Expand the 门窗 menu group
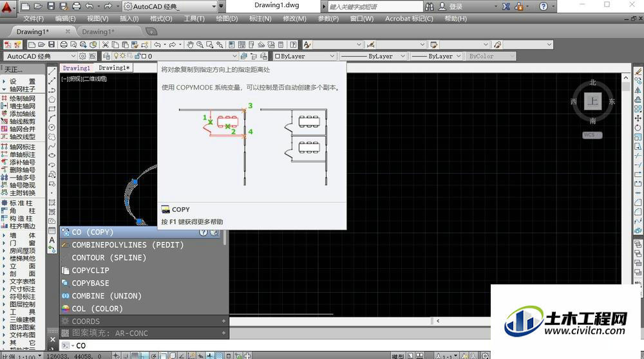 (19, 243)
